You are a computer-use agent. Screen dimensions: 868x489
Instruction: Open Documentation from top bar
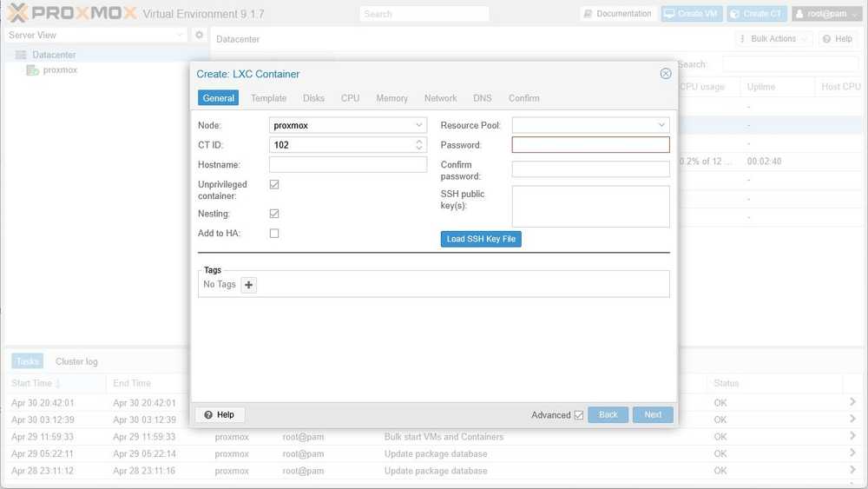[x=618, y=14]
